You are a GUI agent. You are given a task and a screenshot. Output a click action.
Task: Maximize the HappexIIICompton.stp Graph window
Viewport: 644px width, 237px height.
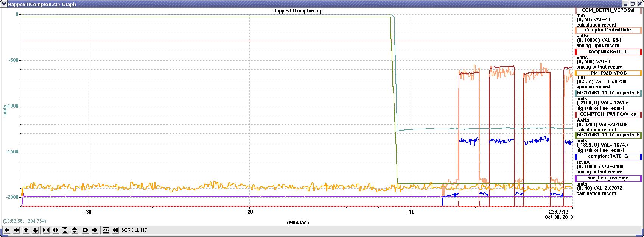click(632, 4)
